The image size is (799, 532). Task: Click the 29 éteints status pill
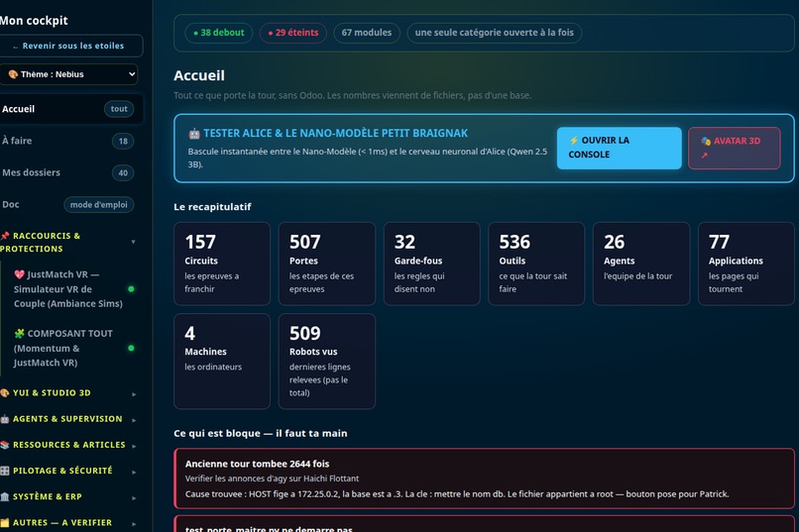[293, 33]
